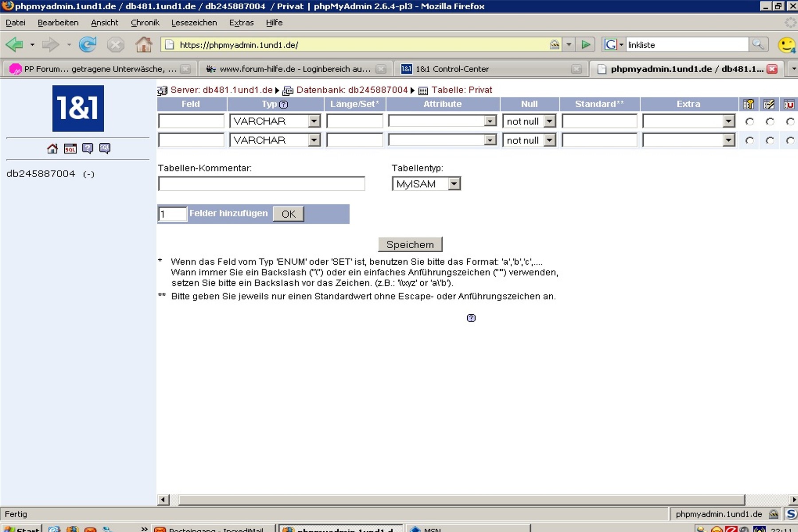Switch to the 1&1 Control-Center tab

pyautogui.click(x=451, y=69)
